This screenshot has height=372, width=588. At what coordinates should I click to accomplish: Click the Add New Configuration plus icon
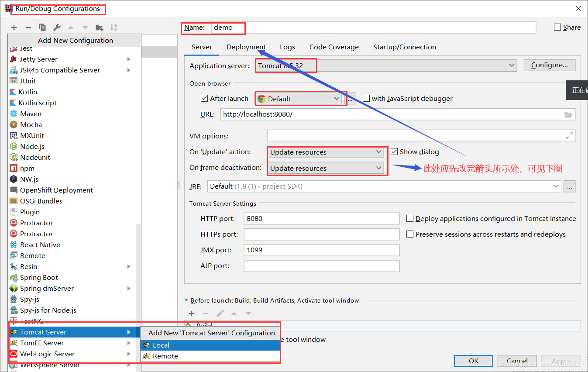pos(14,28)
